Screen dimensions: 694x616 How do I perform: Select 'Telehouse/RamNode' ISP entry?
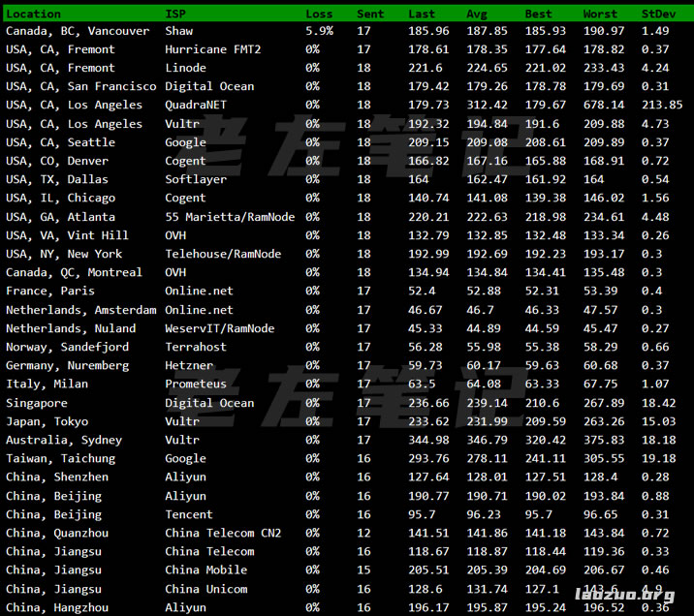pos(223,255)
